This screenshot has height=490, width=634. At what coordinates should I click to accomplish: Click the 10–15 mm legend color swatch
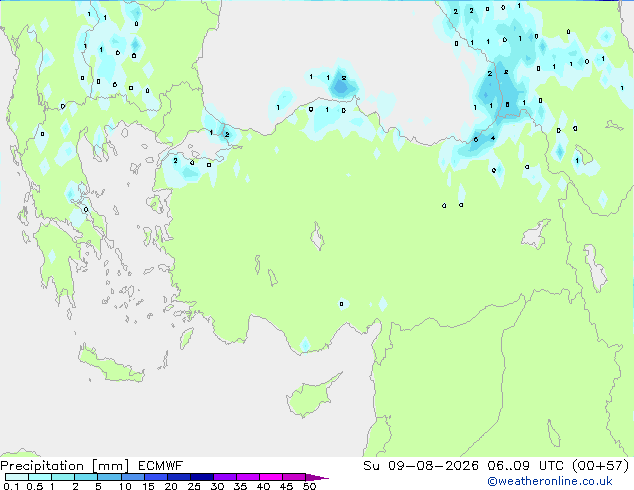point(133,477)
